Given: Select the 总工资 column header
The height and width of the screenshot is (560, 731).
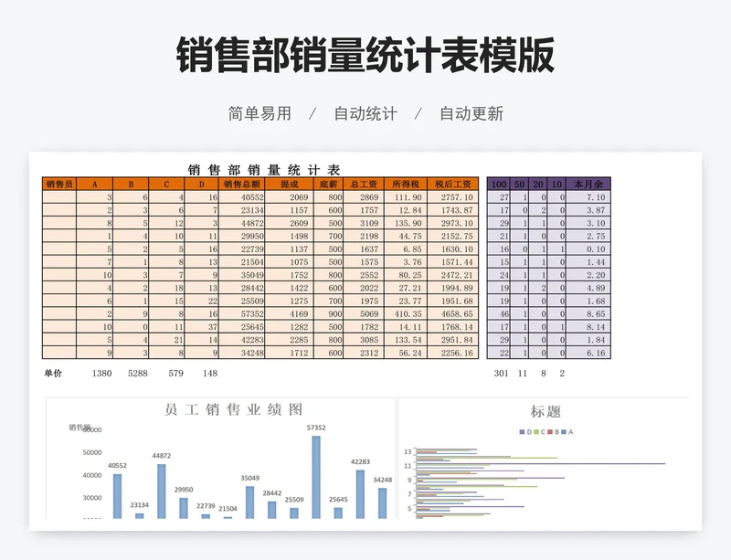Looking at the screenshot, I should point(364,185).
